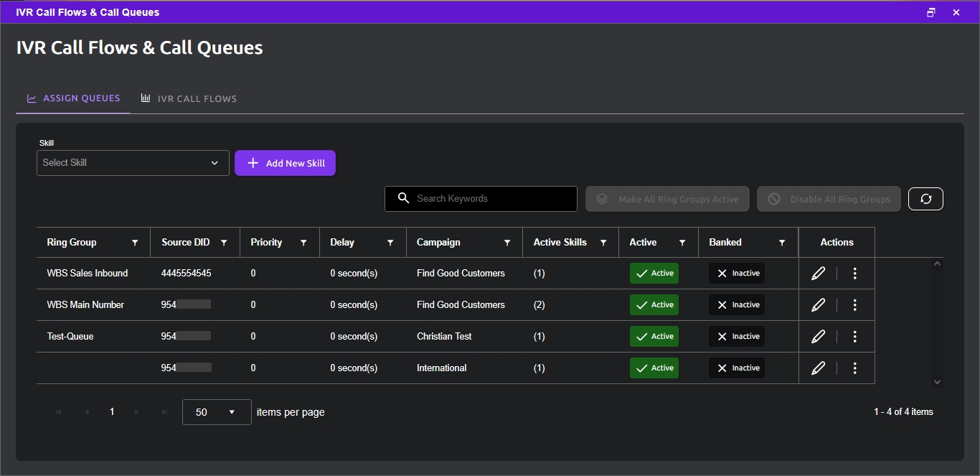Click WBS Main Number ring group name

pyautogui.click(x=85, y=305)
